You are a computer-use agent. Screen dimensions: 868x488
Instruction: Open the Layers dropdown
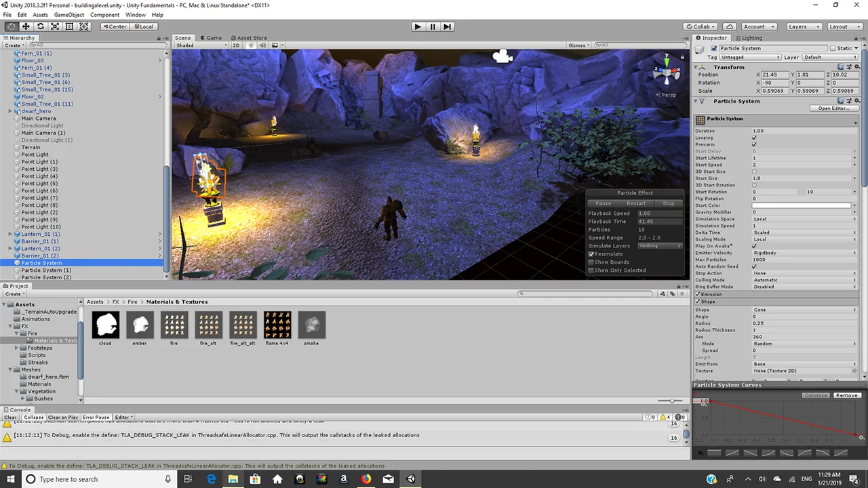804,26
